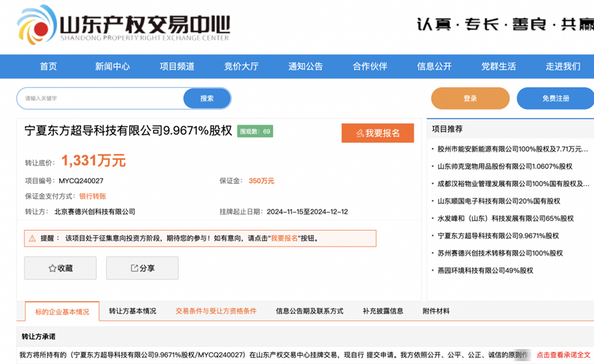Click the project title 宁夏东方超导科技有限公司9.9671%股权 heading
Viewport: 594px width, 364px height.
pyautogui.click(x=128, y=130)
